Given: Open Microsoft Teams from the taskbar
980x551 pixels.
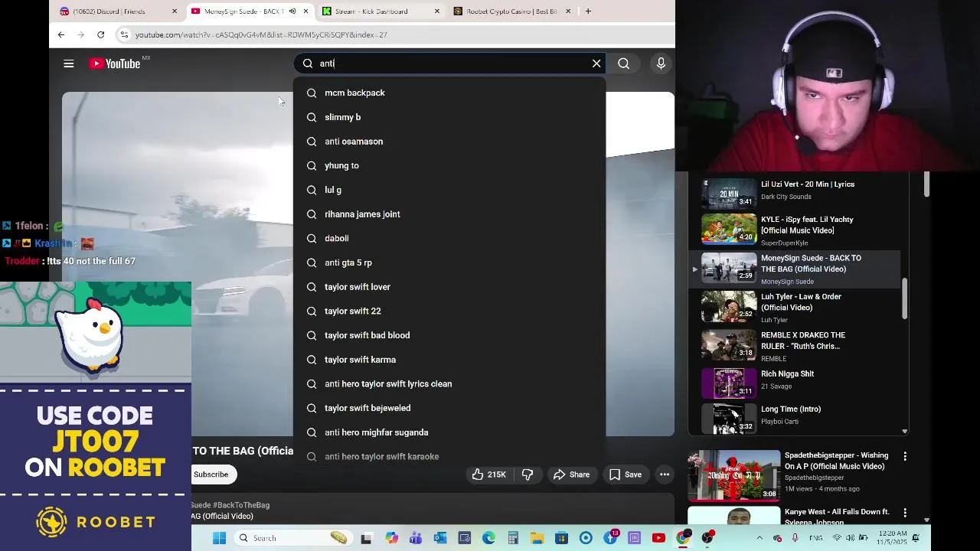Looking at the screenshot, I should coord(416,538).
